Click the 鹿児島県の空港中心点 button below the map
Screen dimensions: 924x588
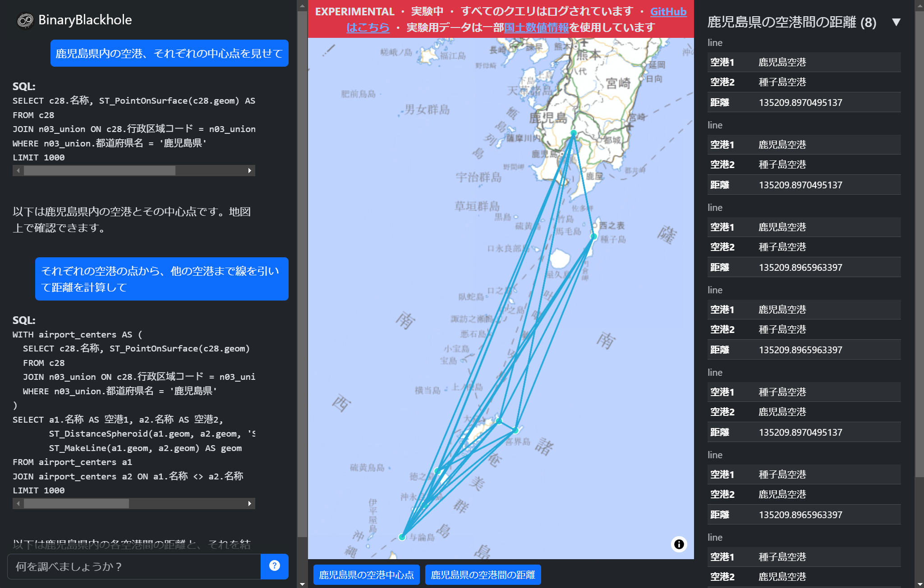(366, 574)
